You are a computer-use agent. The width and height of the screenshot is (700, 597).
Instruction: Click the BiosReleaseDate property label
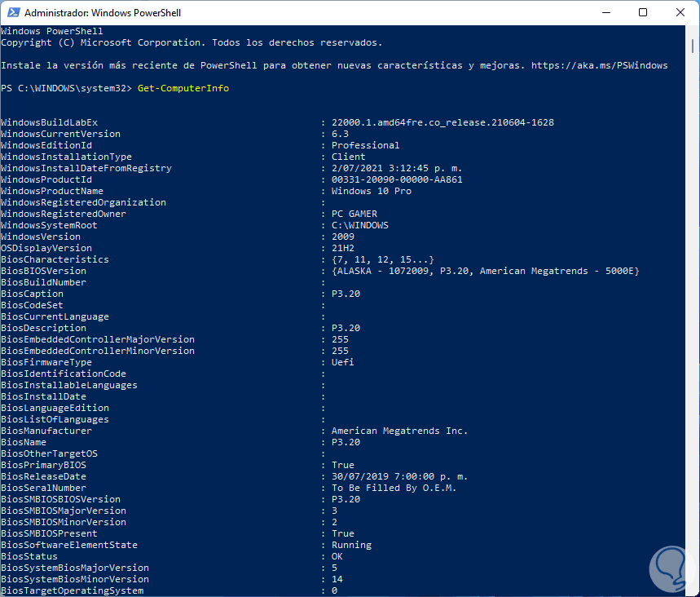tap(43, 476)
